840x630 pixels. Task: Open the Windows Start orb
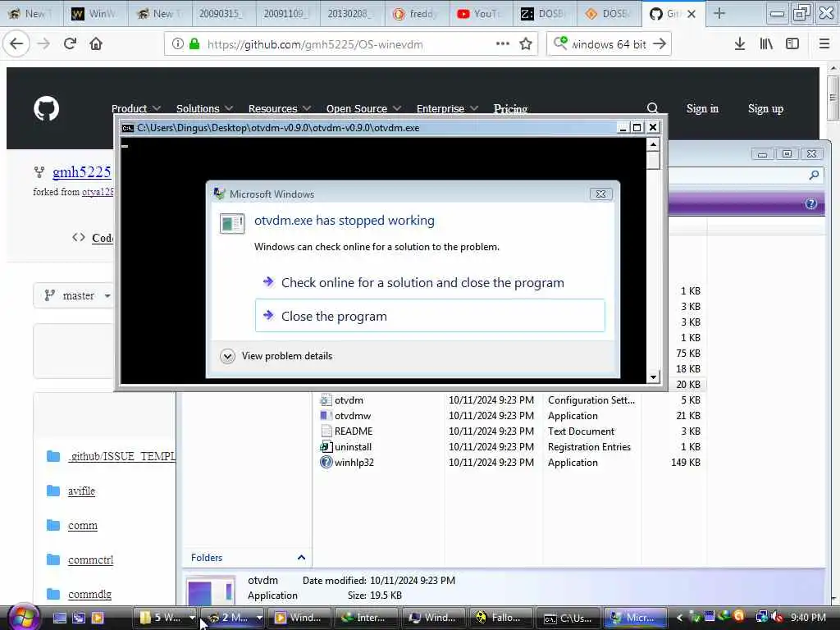click(x=23, y=617)
